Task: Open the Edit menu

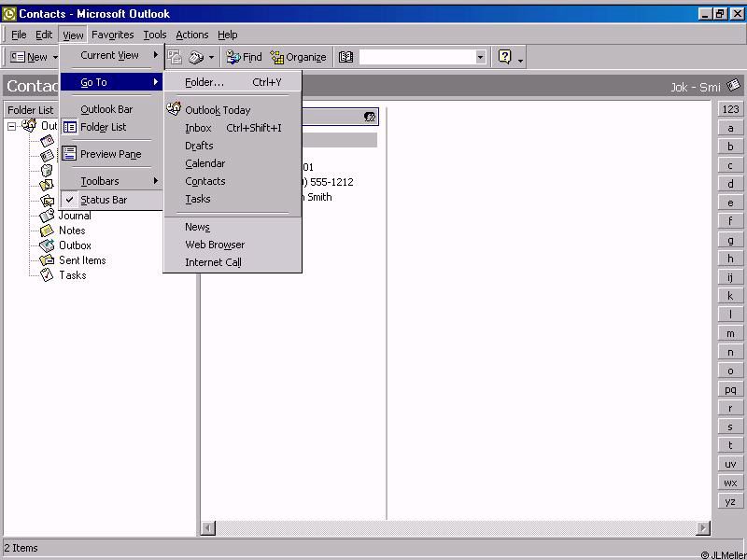Action: pos(44,35)
